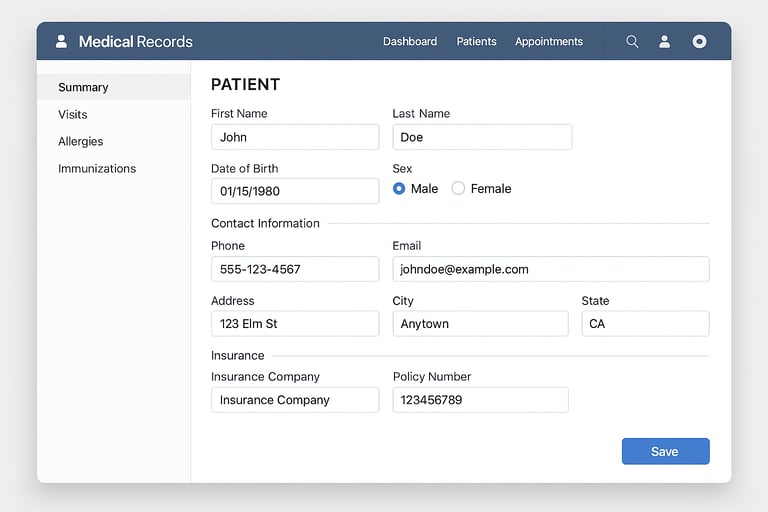Open search with the magnifier icon
768x512 pixels.
click(632, 41)
